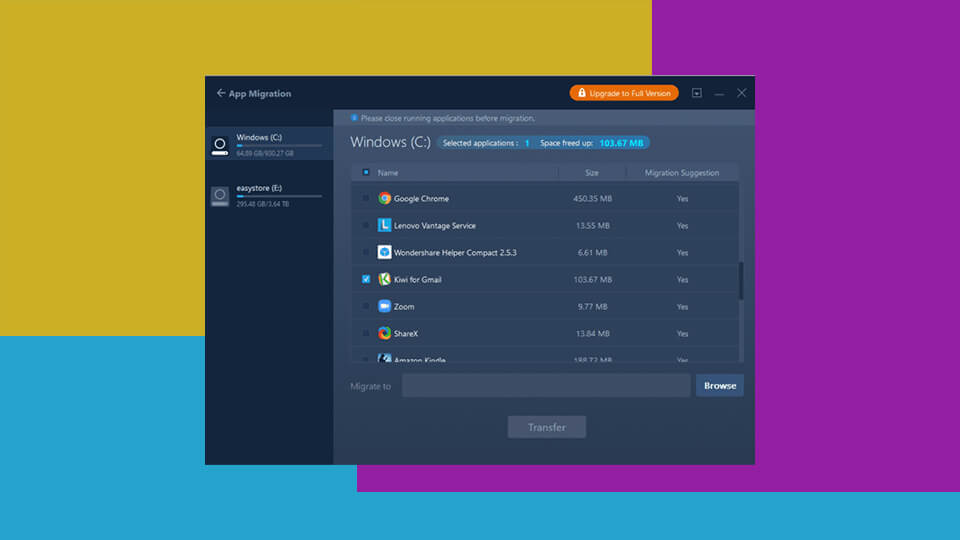Viewport: 960px width, 540px height.
Task: Sort the list by Size column
Action: point(592,172)
